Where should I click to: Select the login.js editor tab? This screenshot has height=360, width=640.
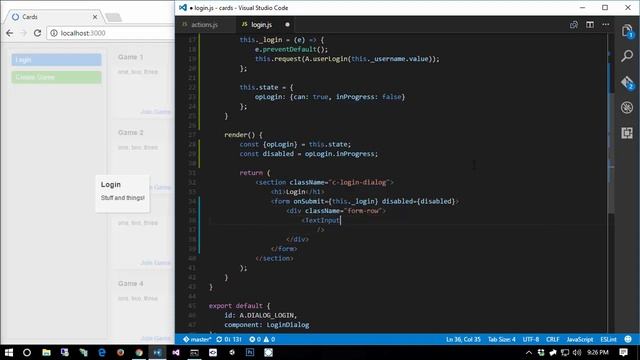tap(261, 24)
